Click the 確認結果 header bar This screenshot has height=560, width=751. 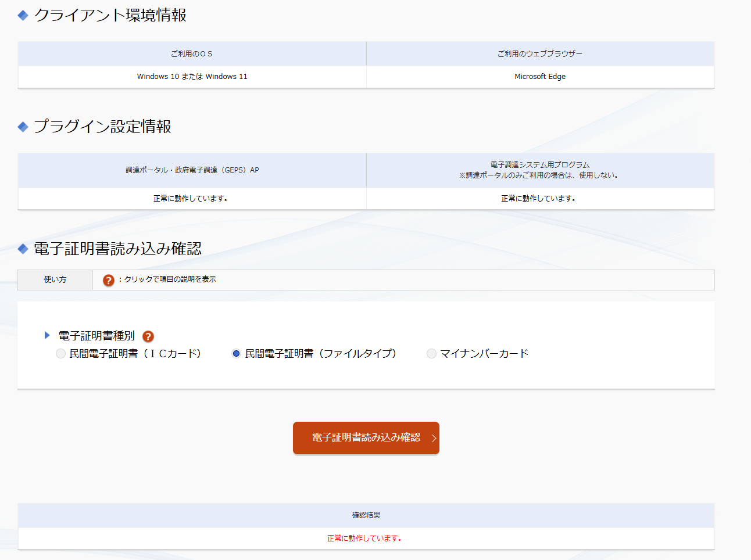pos(366,515)
